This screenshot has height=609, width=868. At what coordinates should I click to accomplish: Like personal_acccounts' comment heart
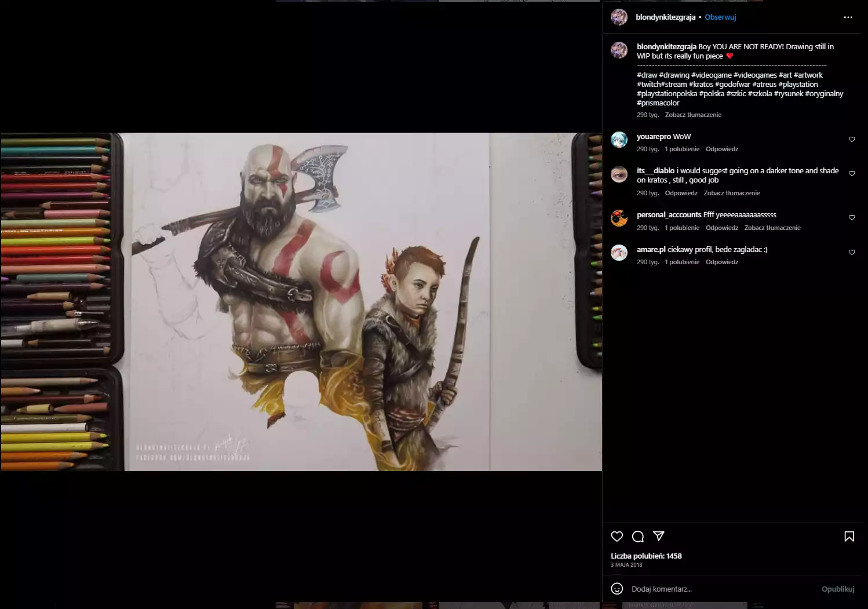852,218
